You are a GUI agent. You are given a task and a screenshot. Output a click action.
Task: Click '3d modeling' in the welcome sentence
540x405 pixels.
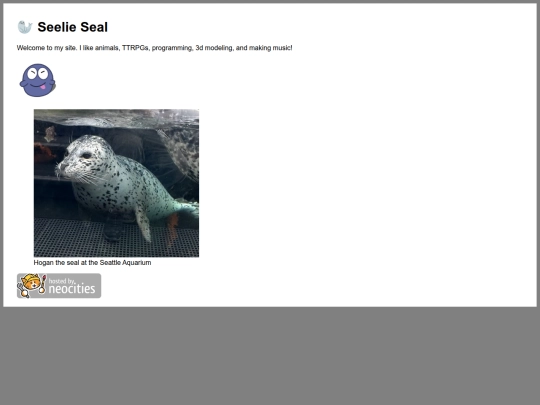(x=214, y=48)
